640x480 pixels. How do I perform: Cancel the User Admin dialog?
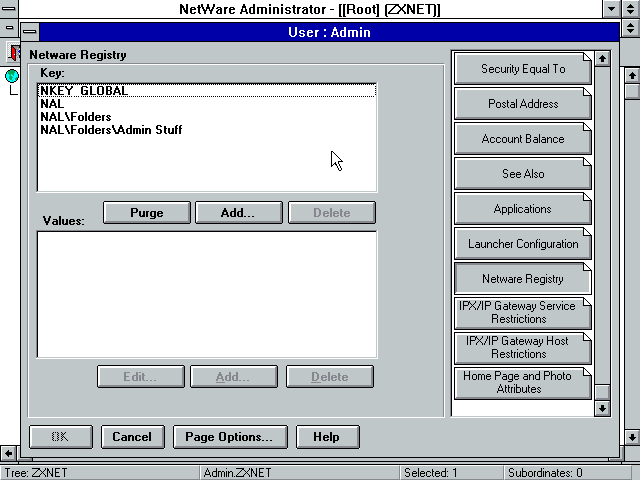click(133, 437)
